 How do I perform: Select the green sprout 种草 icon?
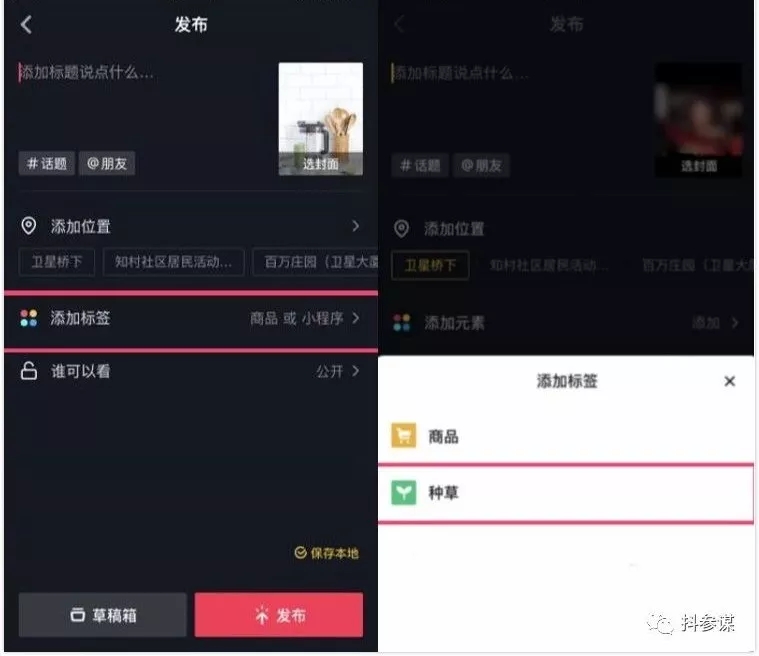403,492
